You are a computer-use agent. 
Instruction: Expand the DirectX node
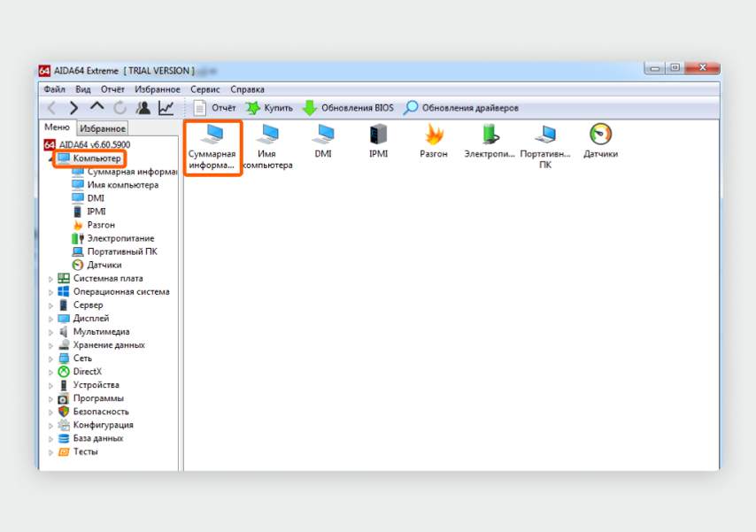point(50,373)
